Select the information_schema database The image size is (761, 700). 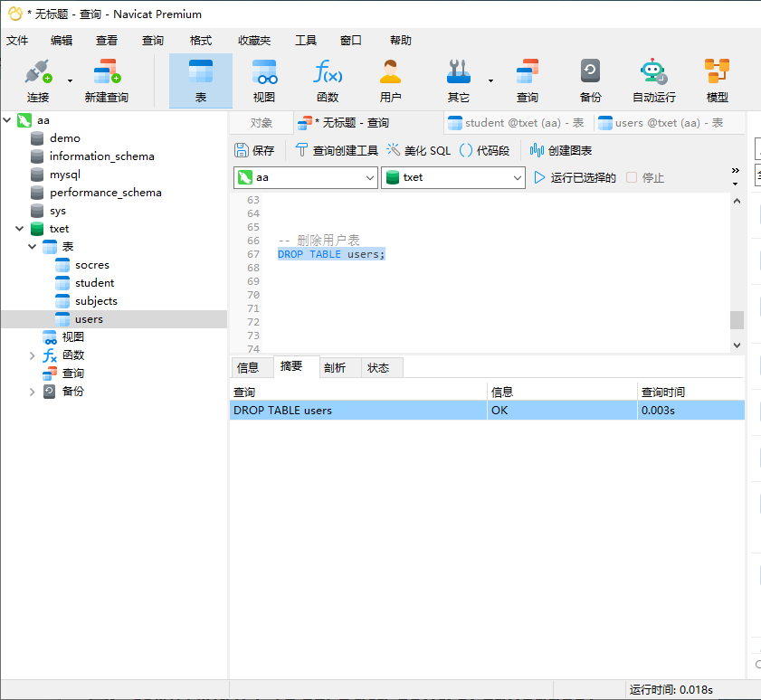tap(102, 156)
